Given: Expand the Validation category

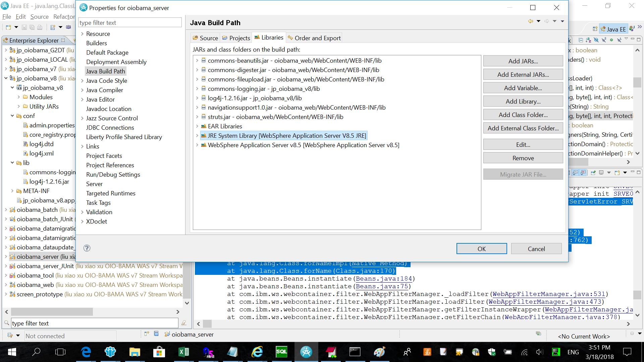Looking at the screenshot, I should [82, 212].
